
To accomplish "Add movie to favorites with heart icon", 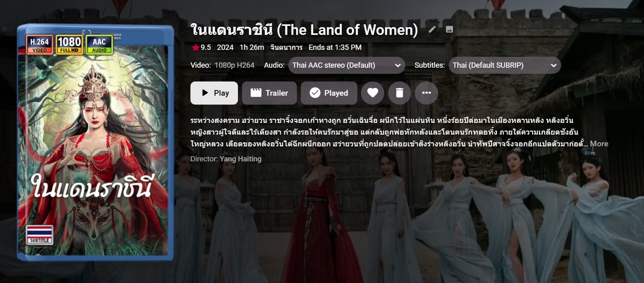I will (x=372, y=93).
